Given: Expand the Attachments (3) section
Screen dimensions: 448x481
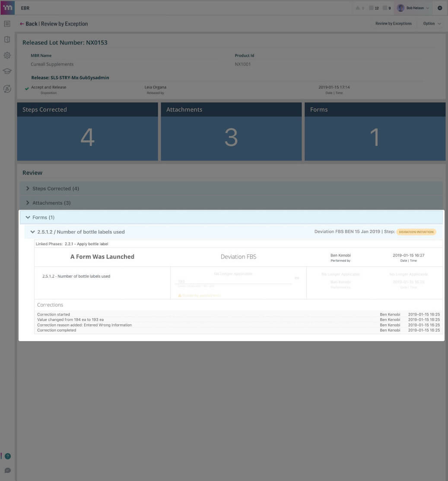Looking at the screenshot, I should [x=232, y=203].
